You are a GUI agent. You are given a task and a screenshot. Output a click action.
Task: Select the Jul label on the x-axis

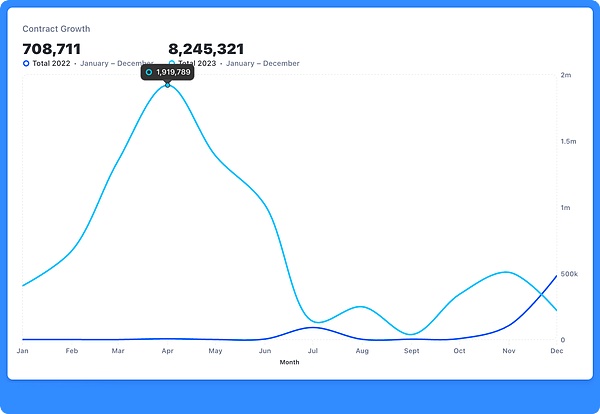pyautogui.click(x=313, y=351)
